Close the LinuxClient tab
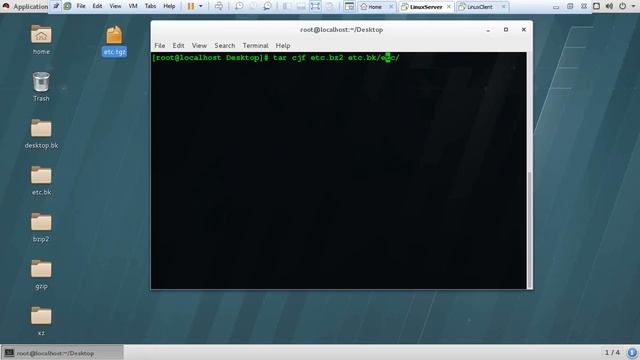 coord(503,7)
